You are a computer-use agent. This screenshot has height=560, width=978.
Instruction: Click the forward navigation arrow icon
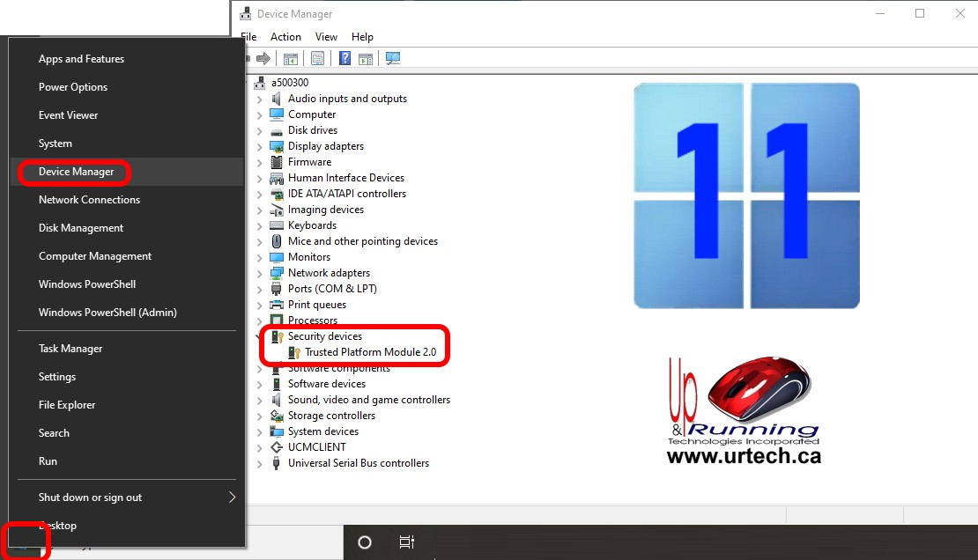(263, 58)
